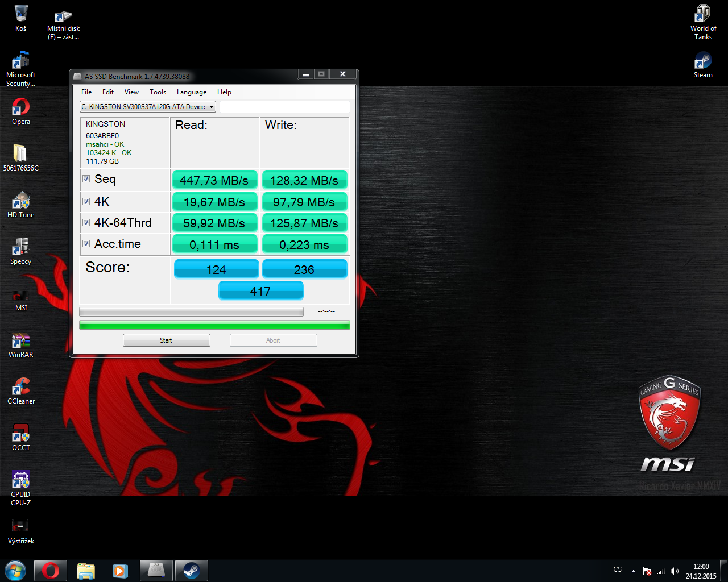Viewport: 728px width, 582px height.
Task: Open the View menu
Action: point(131,92)
